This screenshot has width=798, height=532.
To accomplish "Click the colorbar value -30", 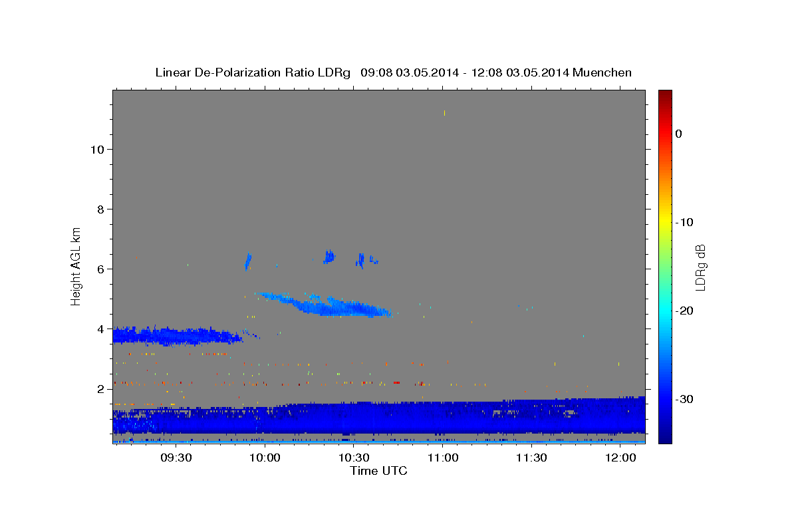I will 686,399.
